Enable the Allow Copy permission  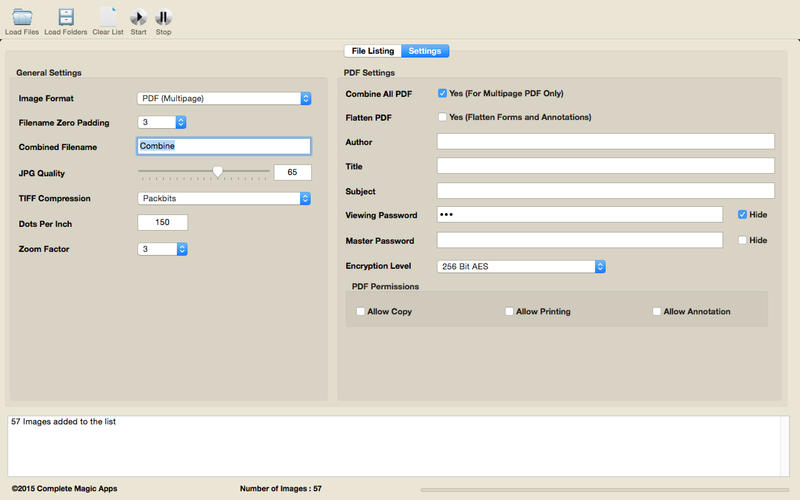coord(361,311)
